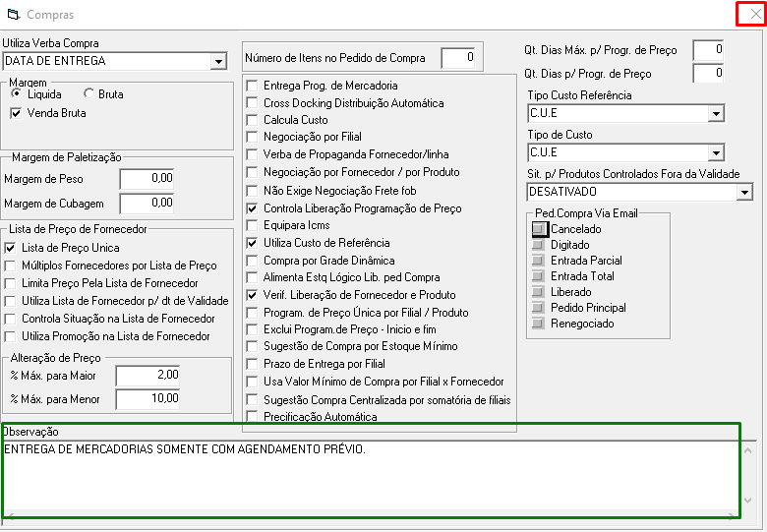Click the % Máx. para Maior field
This screenshot has height=532, width=767.
tap(147, 375)
